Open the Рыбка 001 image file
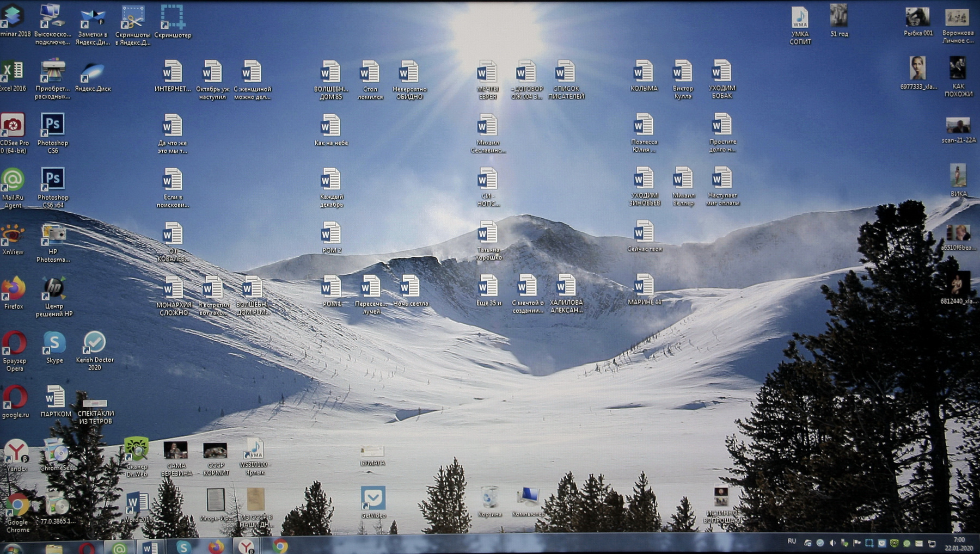The image size is (980, 554). point(918,18)
